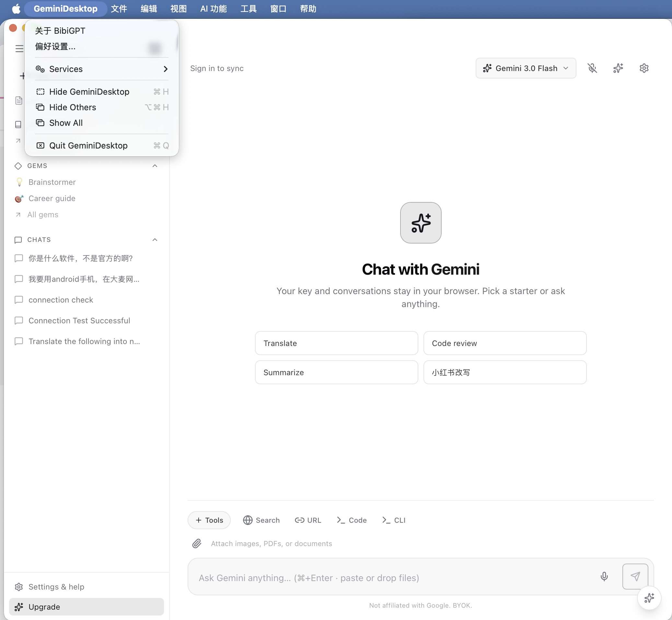Open the 视图 menu
The image size is (672, 620).
[178, 9]
